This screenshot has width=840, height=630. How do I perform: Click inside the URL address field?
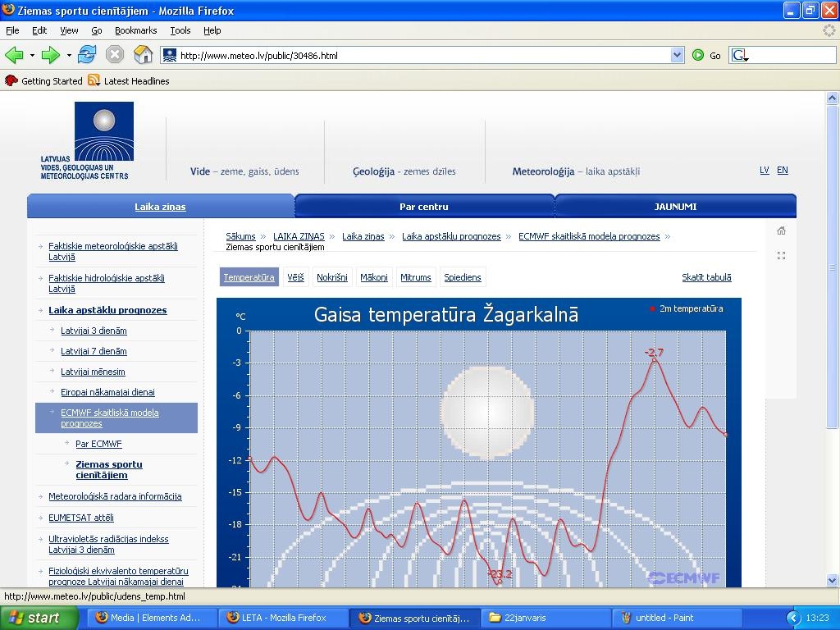pyautogui.click(x=410, y=56)
